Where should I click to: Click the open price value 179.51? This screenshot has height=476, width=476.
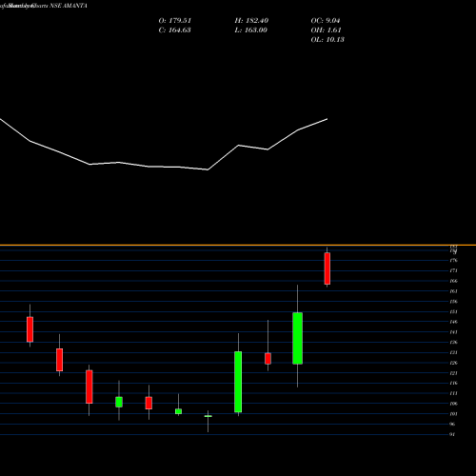(x=180, y=21)
